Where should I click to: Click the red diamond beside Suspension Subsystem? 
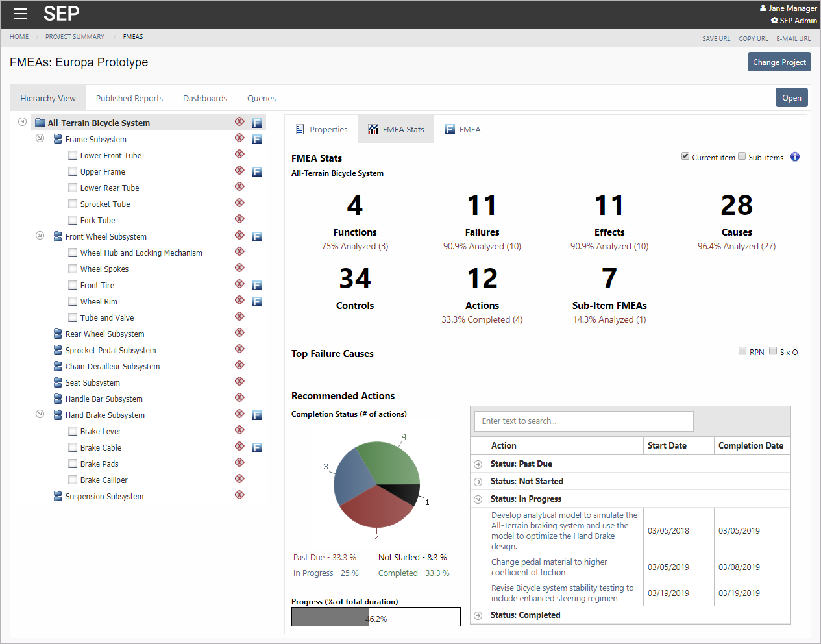tap(239, 496)
